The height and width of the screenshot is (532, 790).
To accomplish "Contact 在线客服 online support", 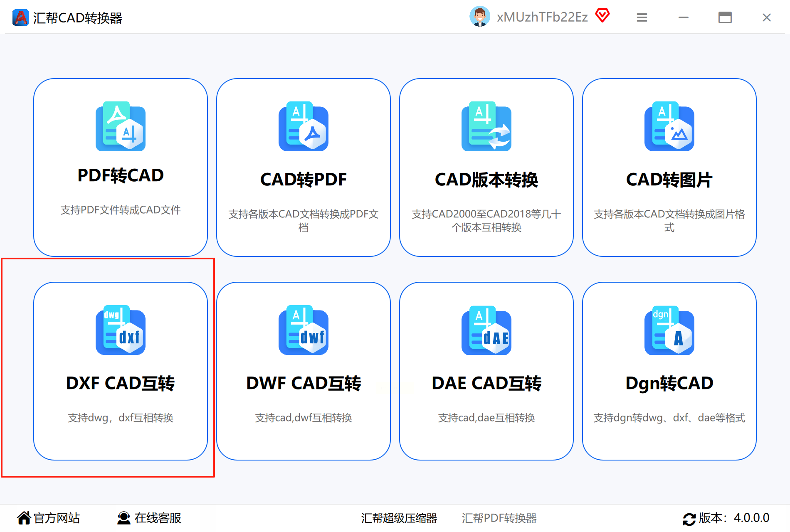I will click(x=149, y=518).
